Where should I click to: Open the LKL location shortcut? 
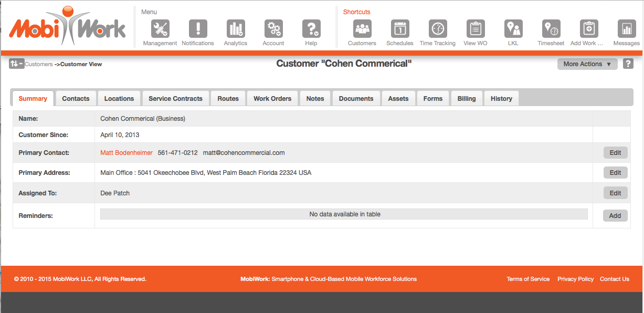[x=513, y=28]
